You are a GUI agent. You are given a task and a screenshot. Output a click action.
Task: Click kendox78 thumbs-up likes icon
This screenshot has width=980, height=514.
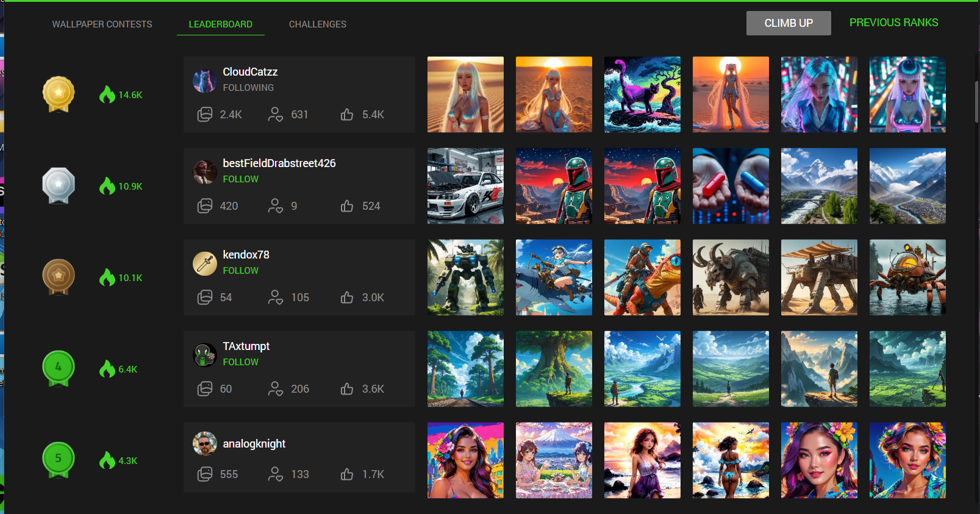[347, 297]
